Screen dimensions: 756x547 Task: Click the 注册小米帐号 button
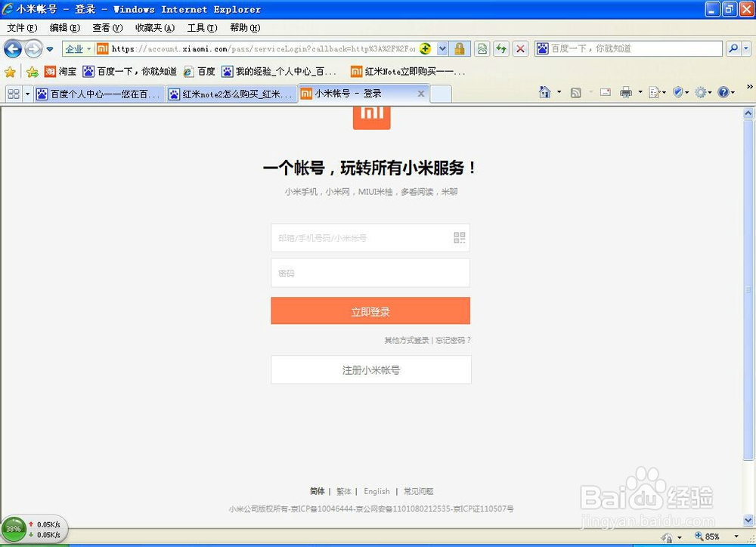click(x=370, y=369)
